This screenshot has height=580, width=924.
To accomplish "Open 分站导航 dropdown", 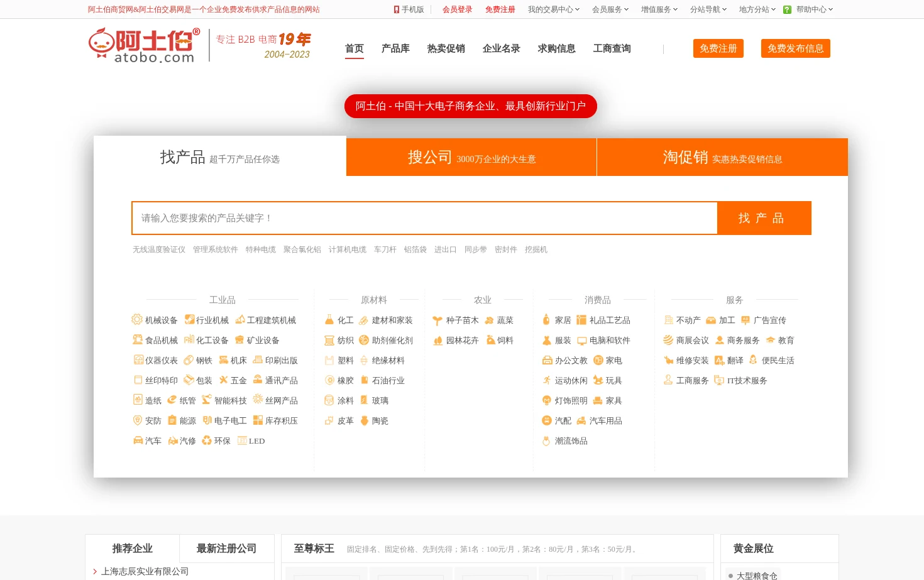I will click(708, 9).
